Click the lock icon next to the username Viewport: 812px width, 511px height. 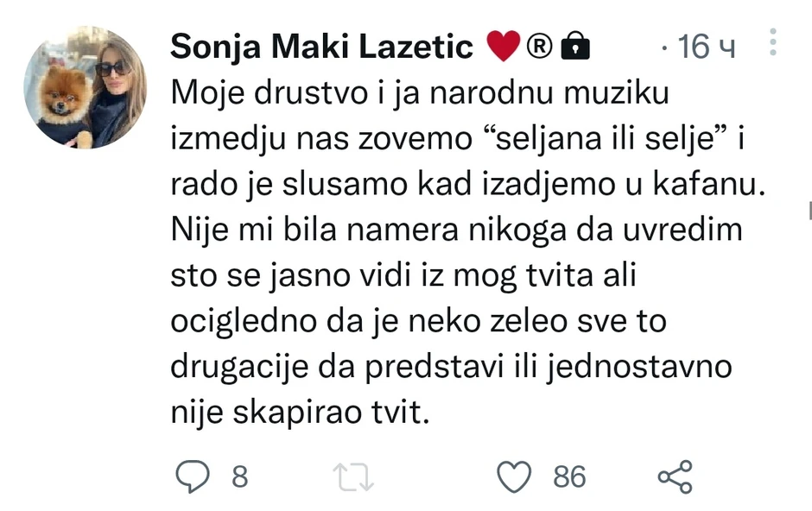[x=575, y=45]
